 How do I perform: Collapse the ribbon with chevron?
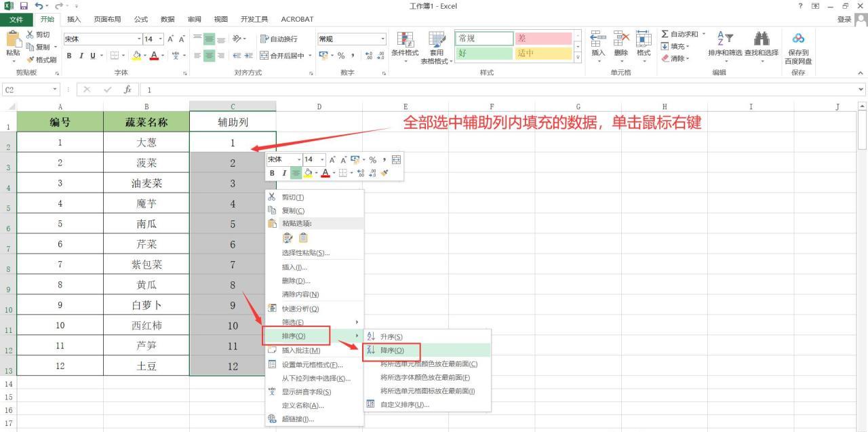(x=861, y=73)
